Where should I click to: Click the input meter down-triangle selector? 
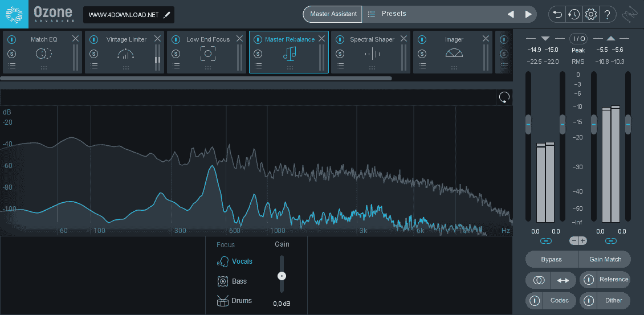[x=545, y=39]
